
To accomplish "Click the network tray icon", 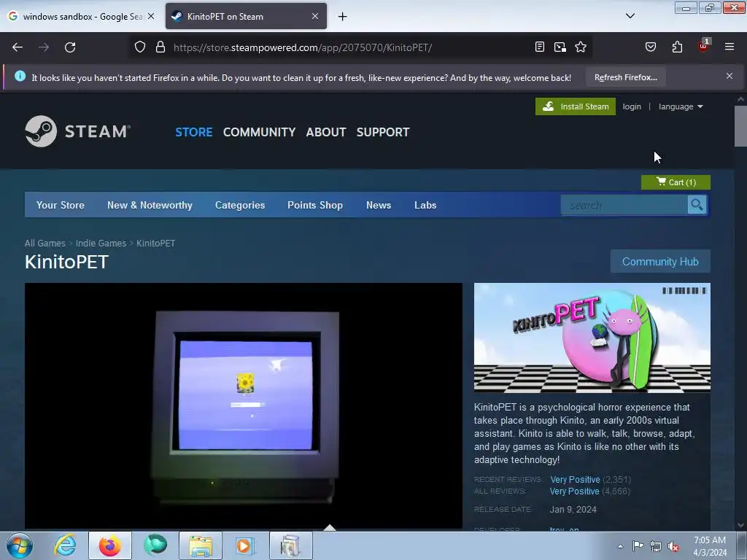I will [x=656, y=547].
